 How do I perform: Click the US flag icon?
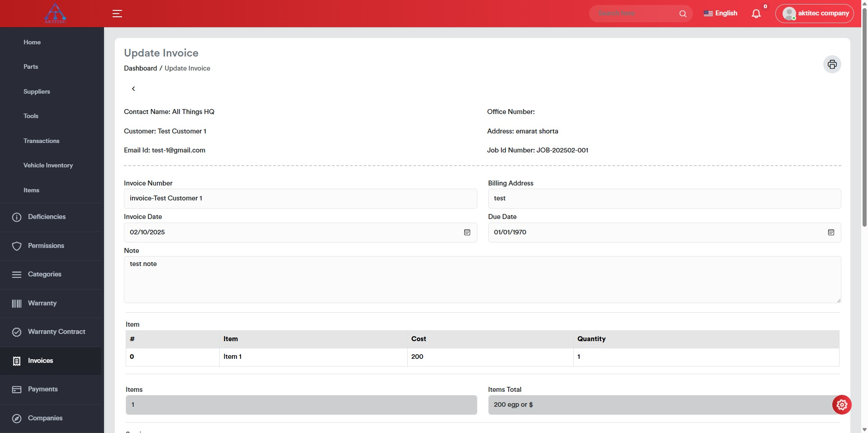click(x=708, y=14)
